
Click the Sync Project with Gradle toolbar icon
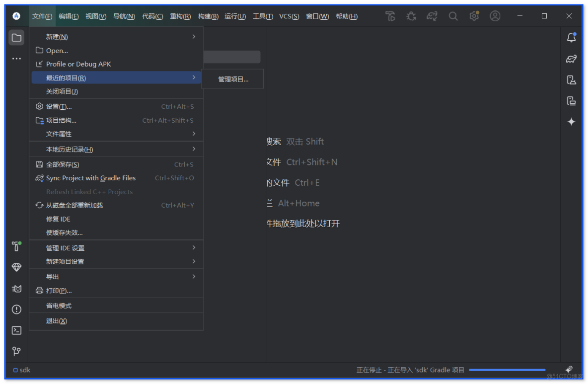point(432,16)
